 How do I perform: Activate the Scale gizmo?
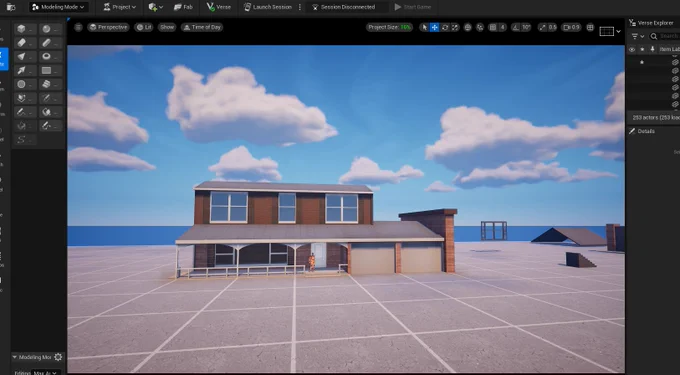point(454,27)
